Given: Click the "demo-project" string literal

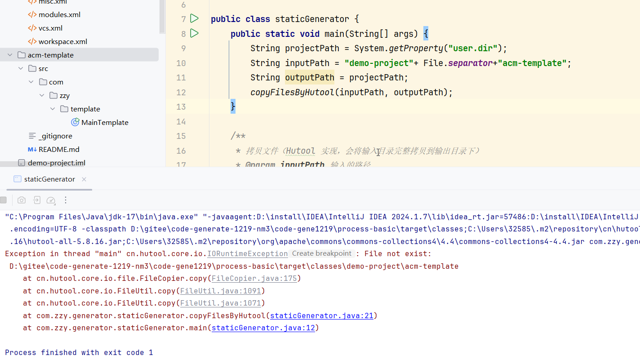Looking at the screenshot, I should tap(379, 63).
